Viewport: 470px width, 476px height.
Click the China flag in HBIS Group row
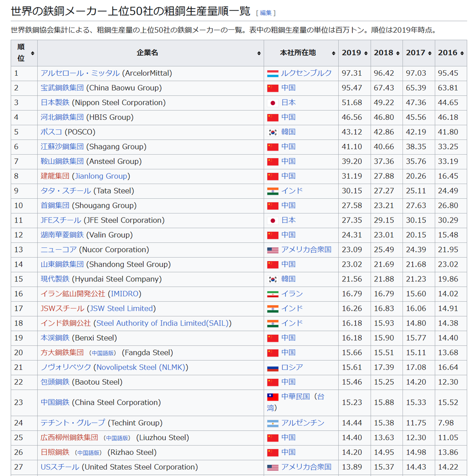pos(273,118)
